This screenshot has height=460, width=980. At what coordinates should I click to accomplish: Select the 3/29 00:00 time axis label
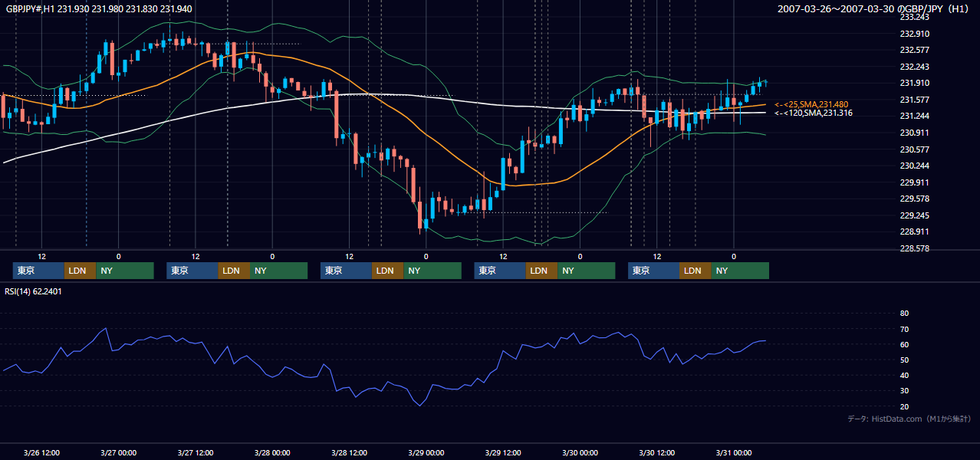(426, 452)
